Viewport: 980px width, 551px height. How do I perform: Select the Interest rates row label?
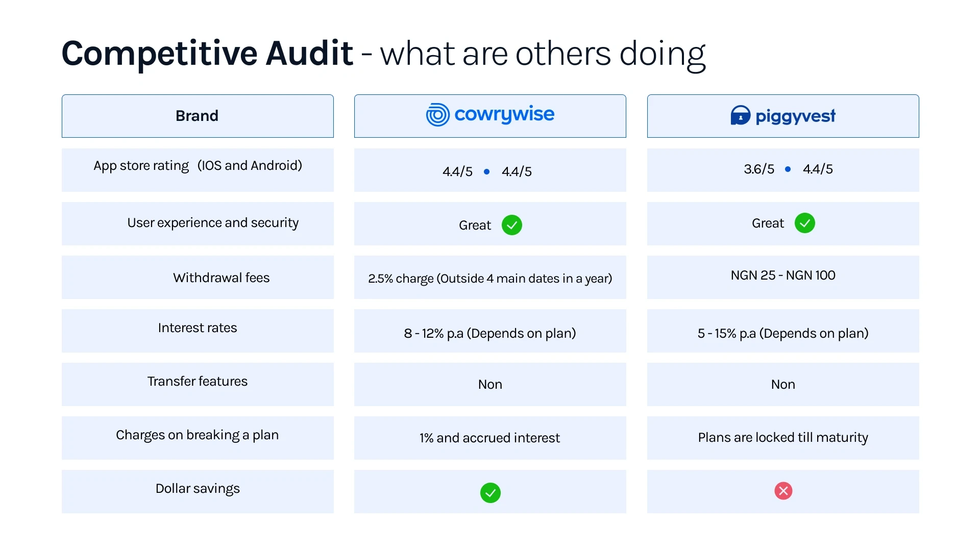coord(197,328)
